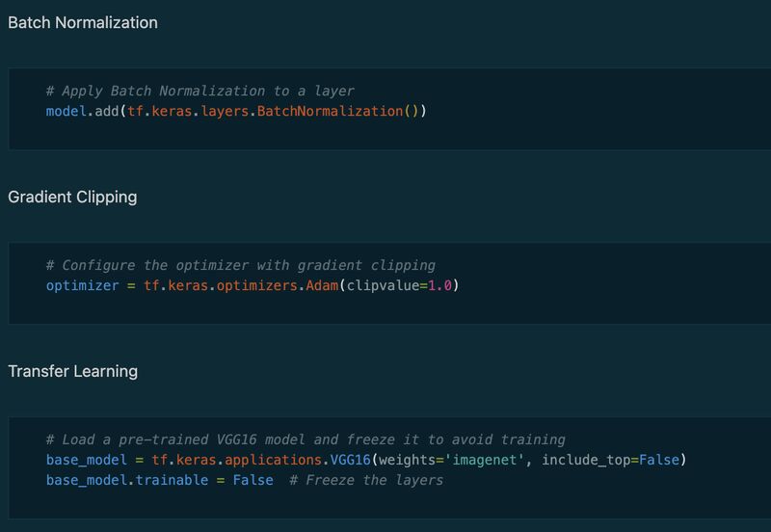Click the 'optimizer' variable name
This screenshot has height=532, width=771.
82,285
